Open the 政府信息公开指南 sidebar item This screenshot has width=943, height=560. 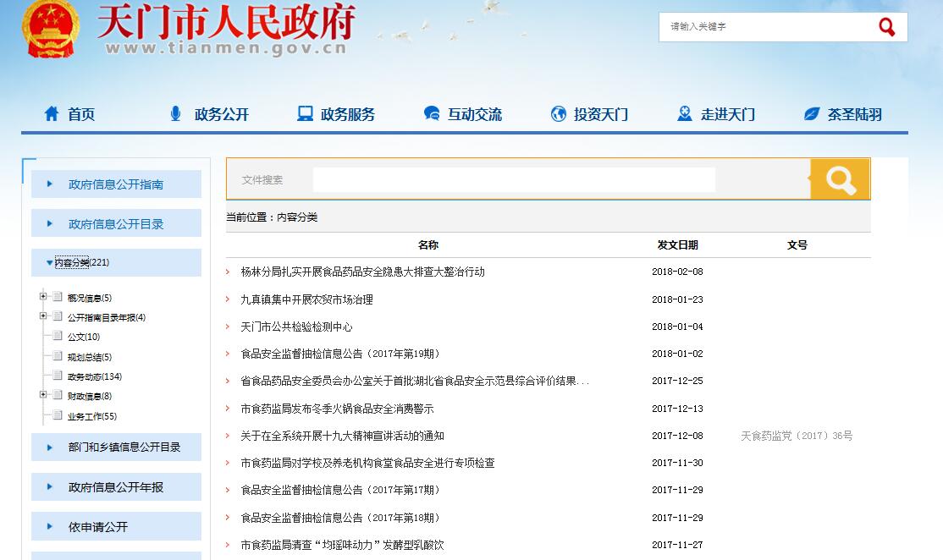[116, 184]
